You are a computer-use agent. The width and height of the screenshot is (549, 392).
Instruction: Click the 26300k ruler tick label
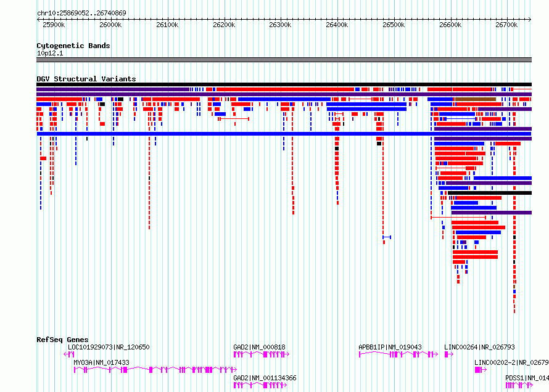[280, 25]
